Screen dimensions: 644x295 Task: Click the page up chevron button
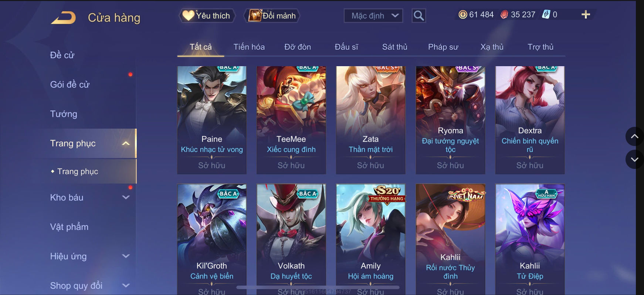tap(634, 136)
